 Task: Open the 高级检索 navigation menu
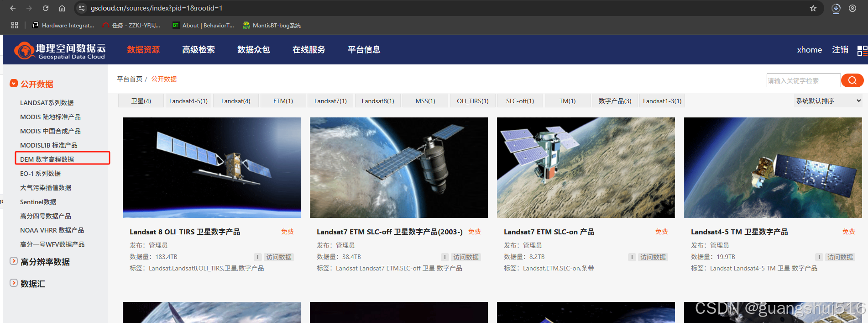199,49
